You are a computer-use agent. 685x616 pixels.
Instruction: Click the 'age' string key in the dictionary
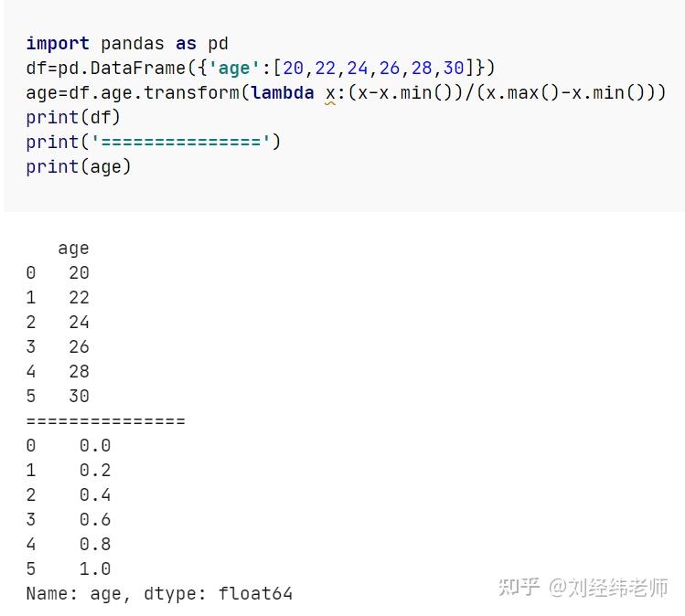point(234,69)
